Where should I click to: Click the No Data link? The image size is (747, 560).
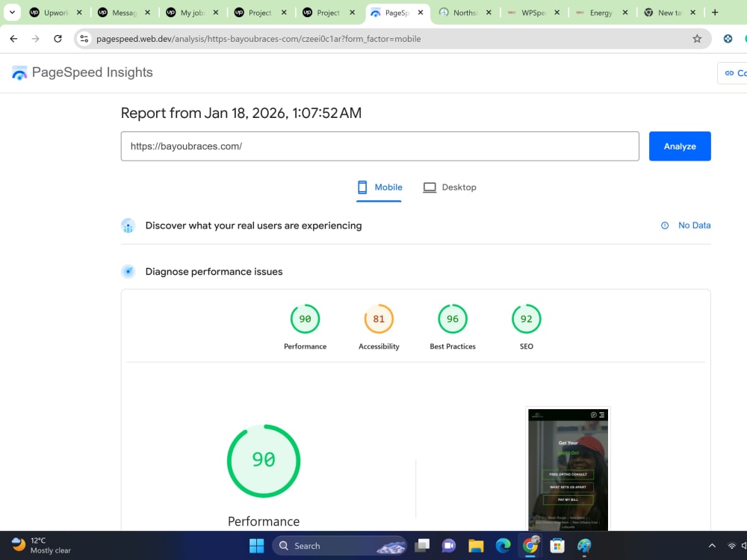click(x=694, y=225)
